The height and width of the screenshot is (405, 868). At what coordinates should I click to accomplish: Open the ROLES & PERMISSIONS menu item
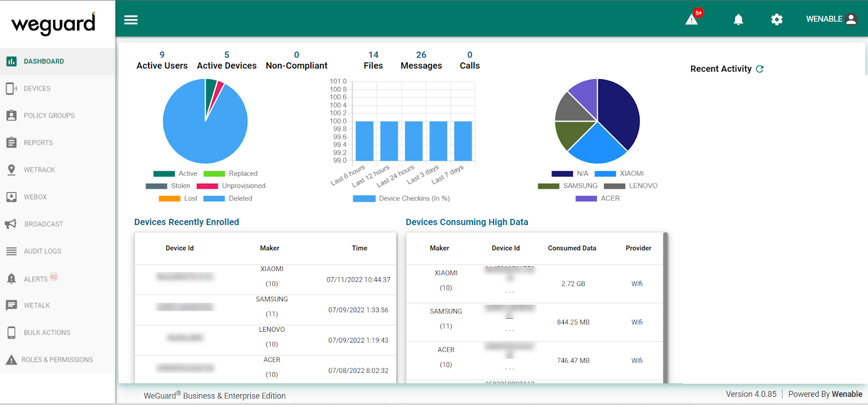click(58, 359)
